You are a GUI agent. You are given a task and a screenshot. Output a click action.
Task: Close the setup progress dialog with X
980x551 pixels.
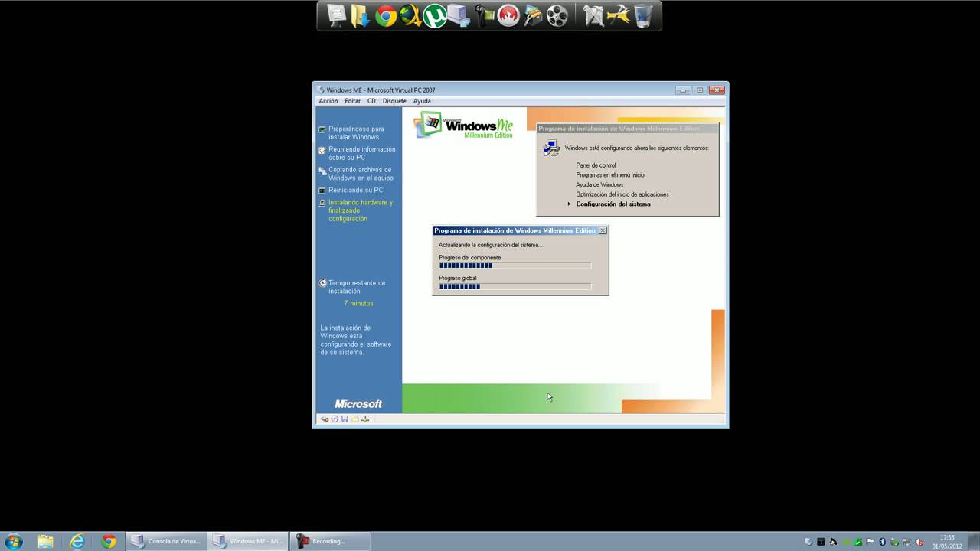603,230
